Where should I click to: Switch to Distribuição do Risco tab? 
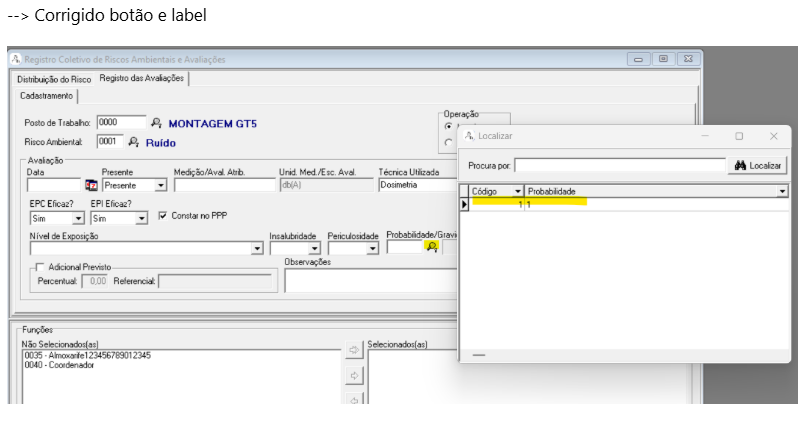pyautogui.click(x=51, y=78)
